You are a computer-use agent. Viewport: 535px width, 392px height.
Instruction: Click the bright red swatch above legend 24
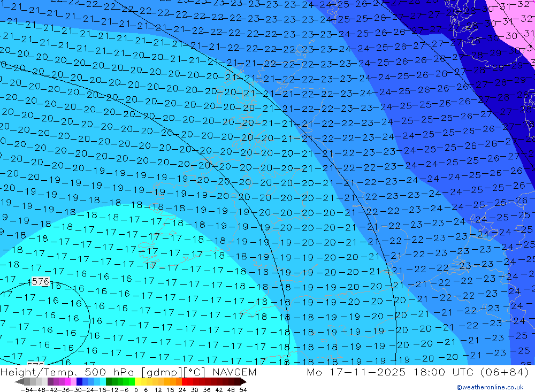pyautogui.click(x=185, y=382)
